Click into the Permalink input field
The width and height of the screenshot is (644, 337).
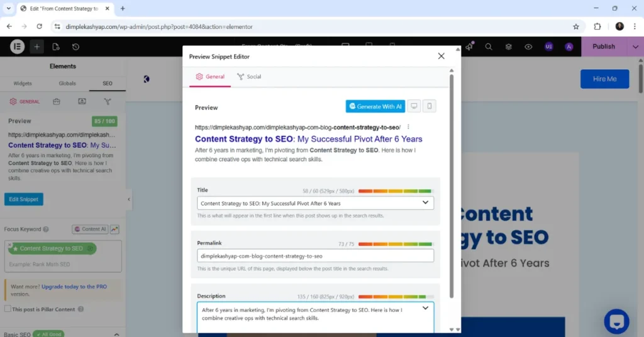(316, 256)
